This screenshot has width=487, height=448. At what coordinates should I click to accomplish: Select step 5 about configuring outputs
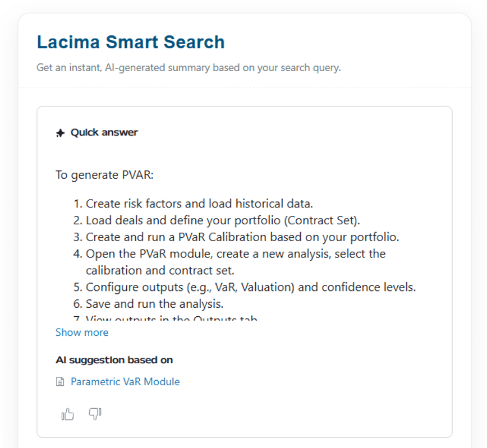250,287
